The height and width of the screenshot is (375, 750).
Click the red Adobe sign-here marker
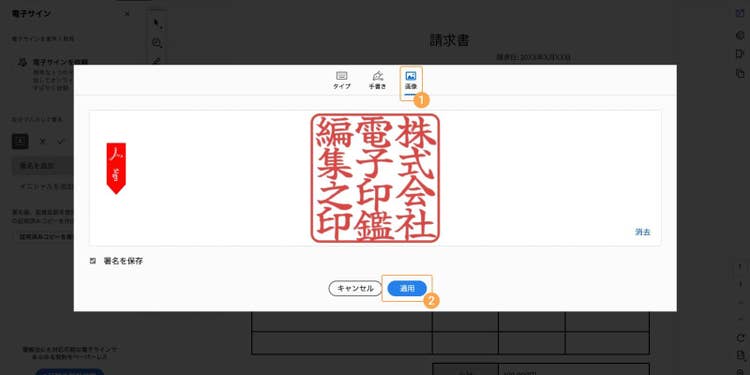click(x=116, y=168)
